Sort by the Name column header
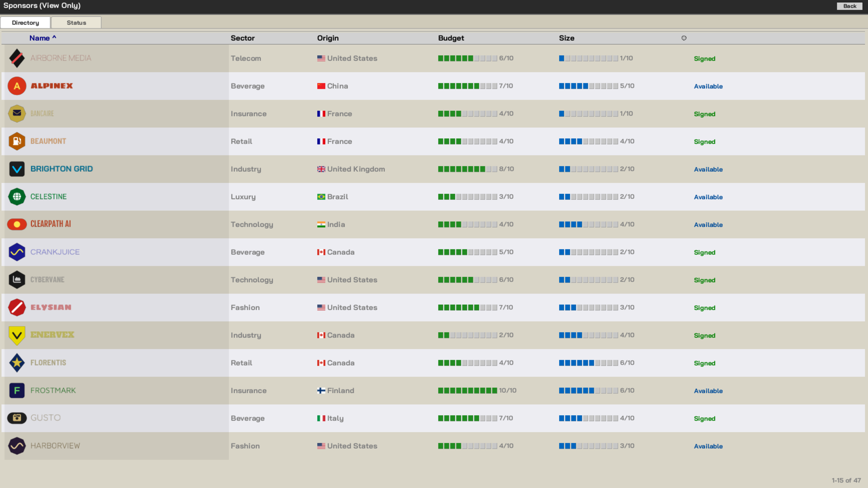868x488 pixels. [40, 38]
